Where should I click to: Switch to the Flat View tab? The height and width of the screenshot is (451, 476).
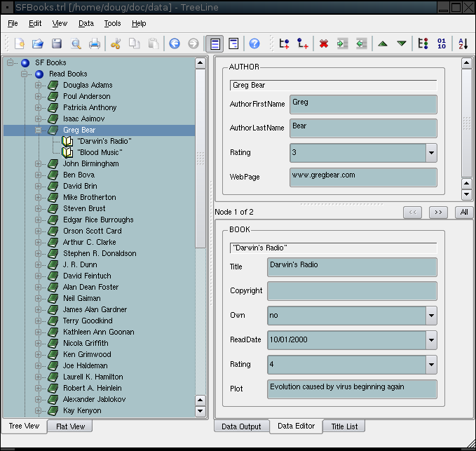(x=70, y=426)
